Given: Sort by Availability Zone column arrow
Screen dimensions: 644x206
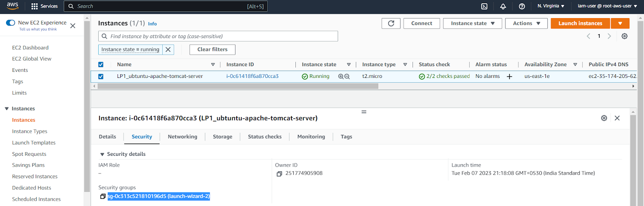Looking at the screenshot, I should point(575,65).
